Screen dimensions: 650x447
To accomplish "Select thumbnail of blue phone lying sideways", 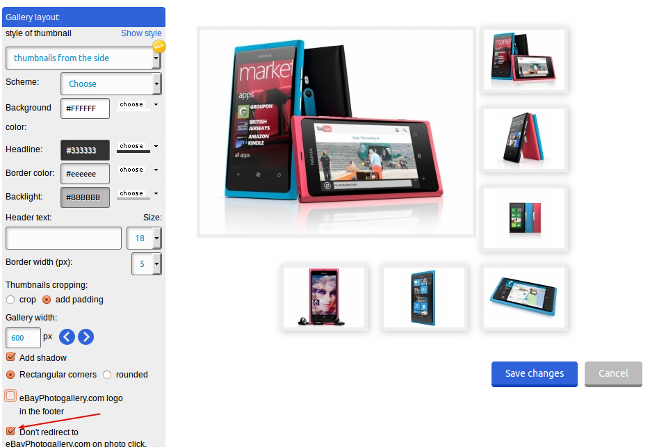I will pos(524,297).
